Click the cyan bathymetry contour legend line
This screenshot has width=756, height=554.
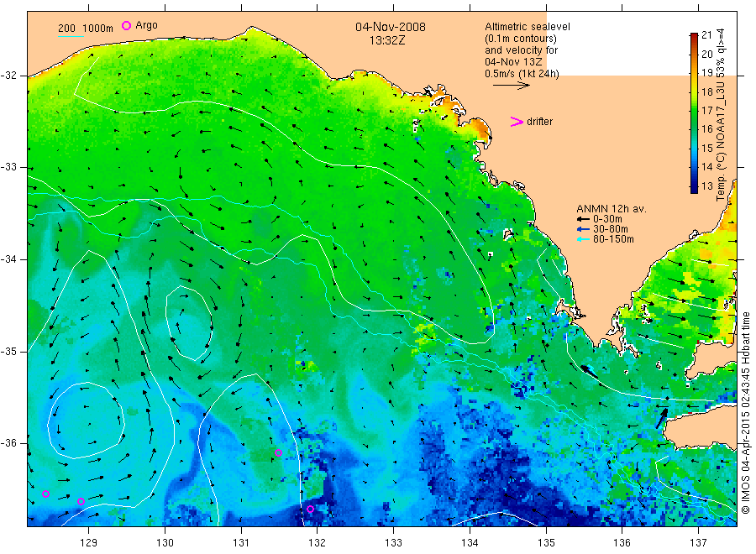pyautogui.click(x=71, y=36)
